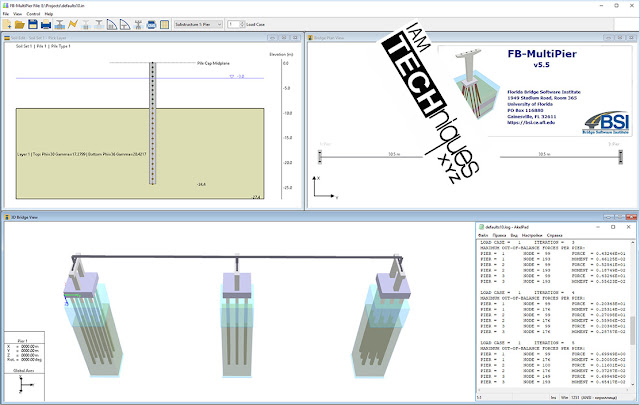Maximize the 3D Bridge View window
Screen dimensions: 640x405
[x=620, y=217]
